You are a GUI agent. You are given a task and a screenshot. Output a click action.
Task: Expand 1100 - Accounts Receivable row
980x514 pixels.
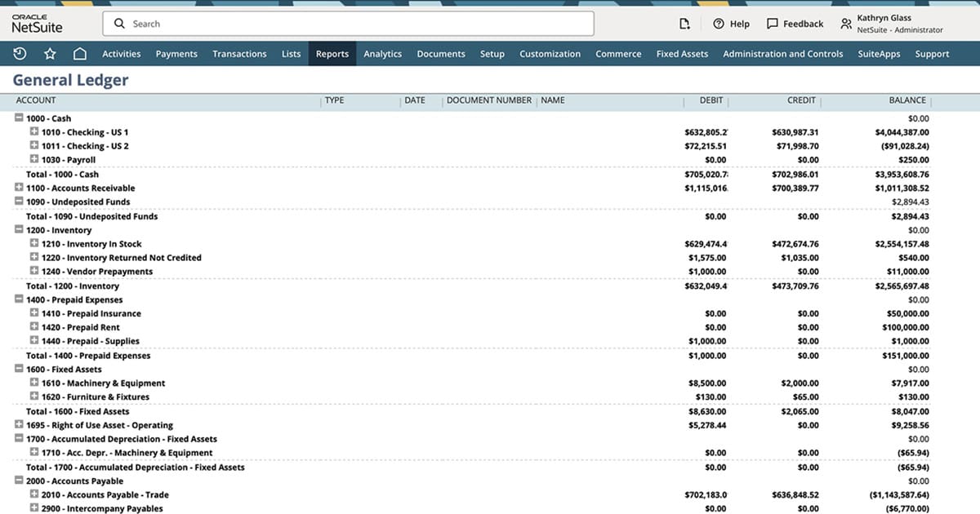19,188
